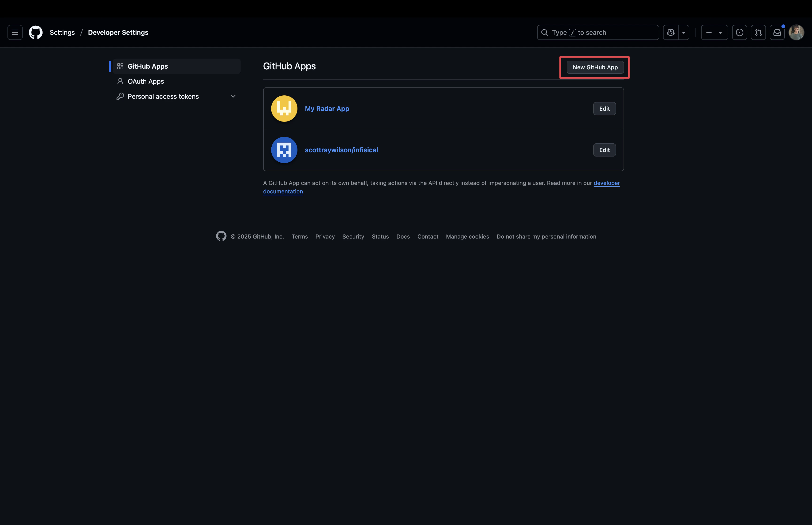
Task: Click Manage cookies in the footer
Action: pos(468,237)
